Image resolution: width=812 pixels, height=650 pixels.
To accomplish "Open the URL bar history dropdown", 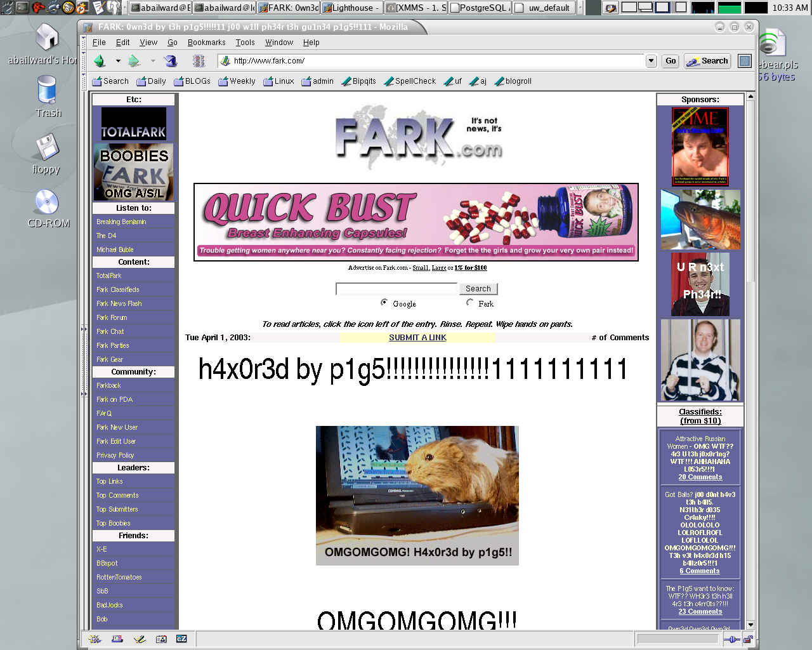I will pos(651,61).
